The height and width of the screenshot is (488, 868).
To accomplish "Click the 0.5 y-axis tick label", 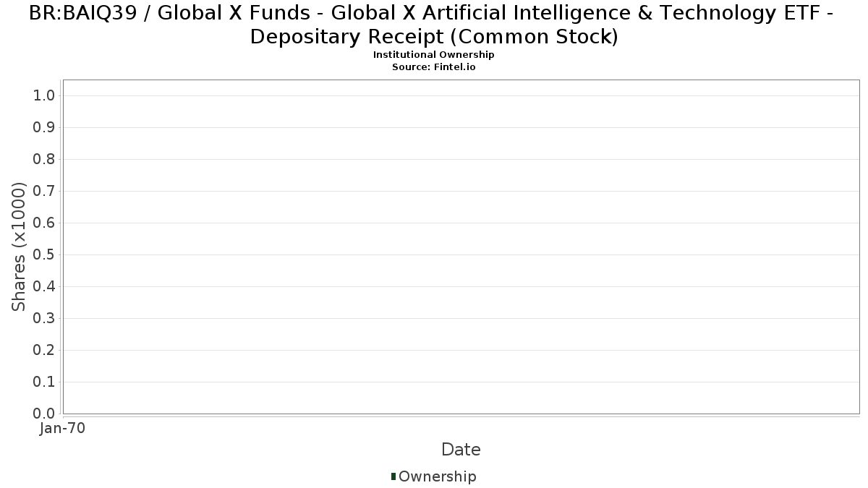I will pos(45,255).
